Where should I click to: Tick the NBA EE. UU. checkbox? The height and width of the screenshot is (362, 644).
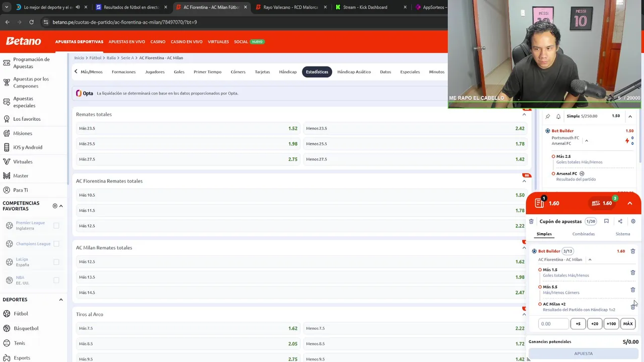coord(56,280)
